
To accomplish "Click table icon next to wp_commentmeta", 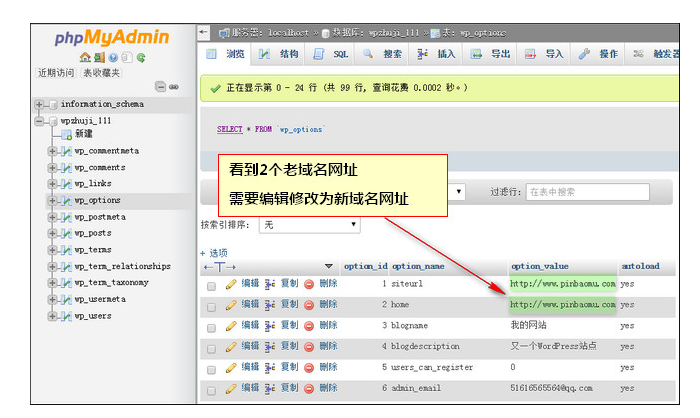I will click(66, 151).
